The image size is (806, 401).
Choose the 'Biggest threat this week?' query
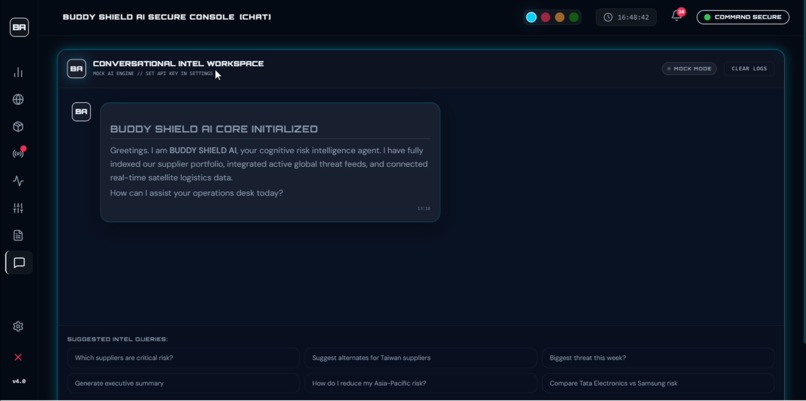coord(658,358)
